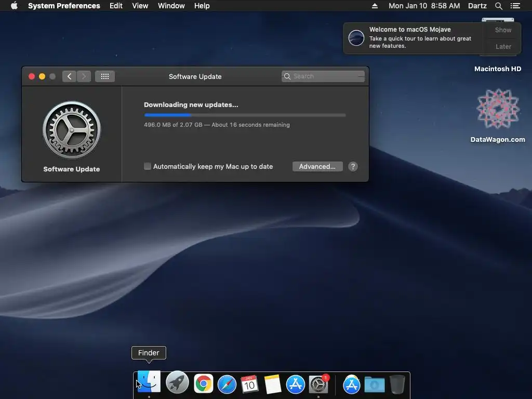The image size is (532, 399).
Task: Show all preferences grid button
Action: pos(105,76)
